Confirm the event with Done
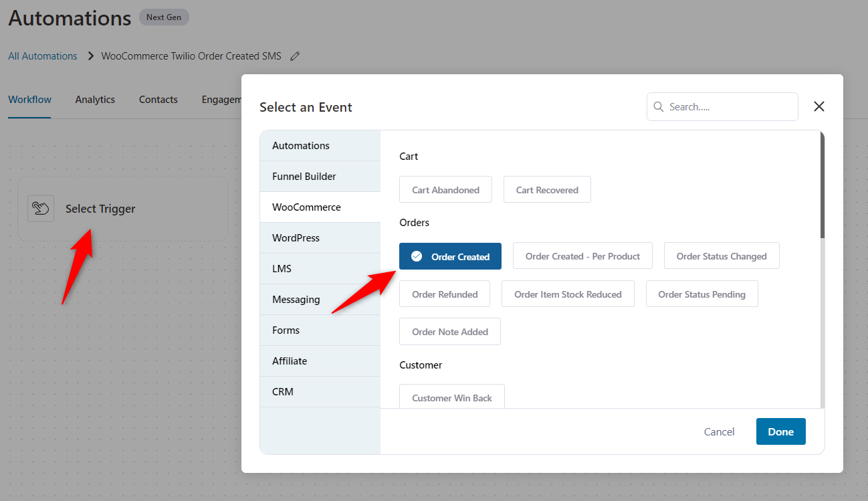Image resolution: width=868 pixels, height=501 pixels. (781, 431)
